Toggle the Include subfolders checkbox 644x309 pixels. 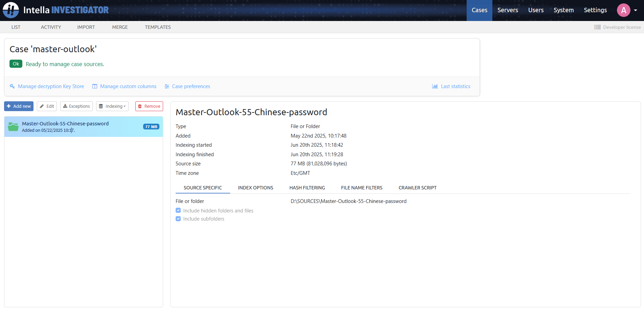coord(178,219)
